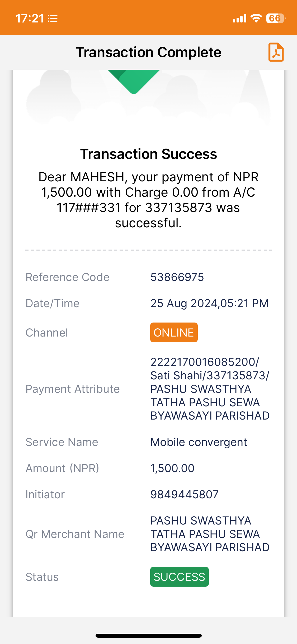Viewport: 297px width, 644px height.
Task: Tap the Mobile convergent service name
Action: click(x=199, y=442)
